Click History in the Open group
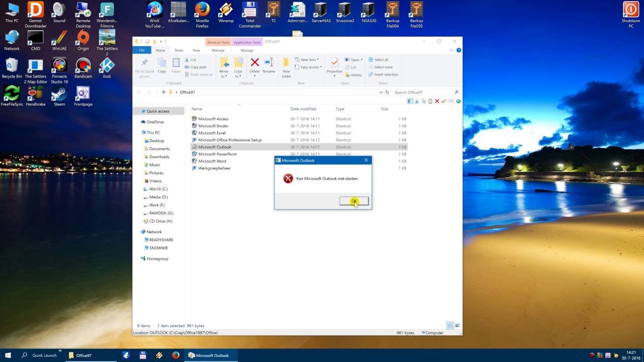 (x=353, y=75)
